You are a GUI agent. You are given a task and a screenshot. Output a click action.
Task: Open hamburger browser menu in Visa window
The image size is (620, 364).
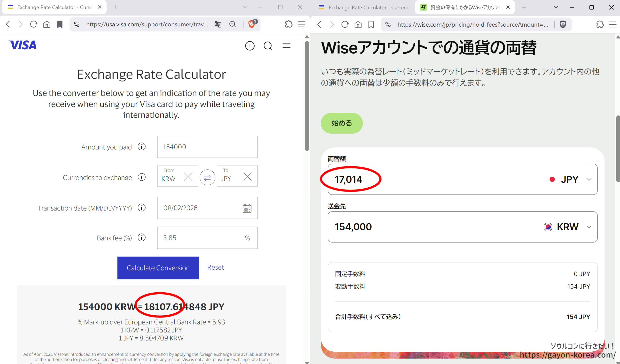pos(302,24)
